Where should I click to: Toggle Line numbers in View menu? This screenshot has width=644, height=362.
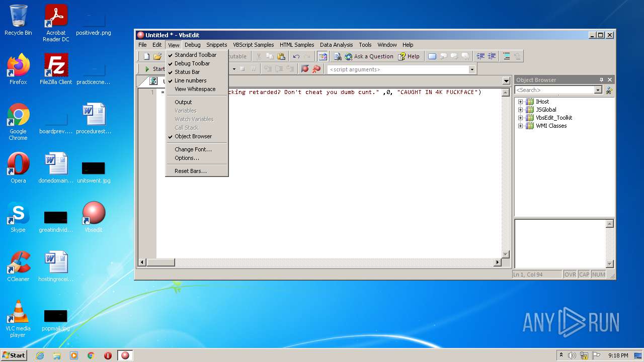(197, 80)
